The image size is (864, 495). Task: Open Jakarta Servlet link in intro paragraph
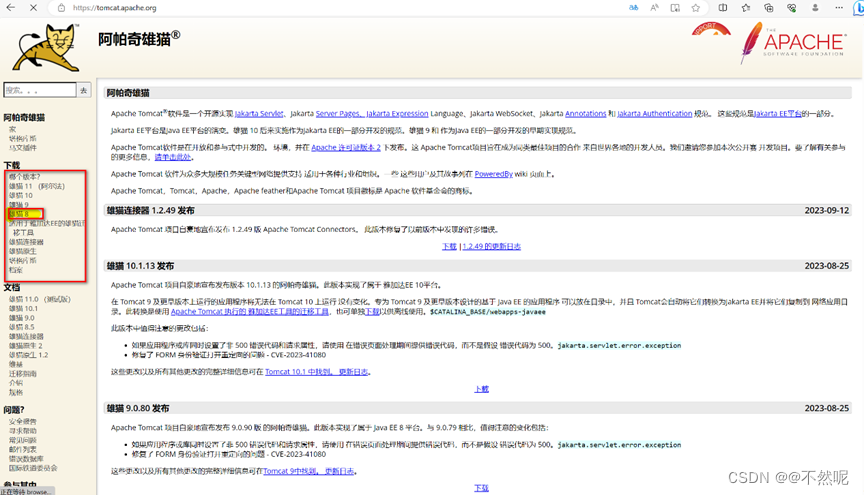pyautogui.click(x=259, y=114)
